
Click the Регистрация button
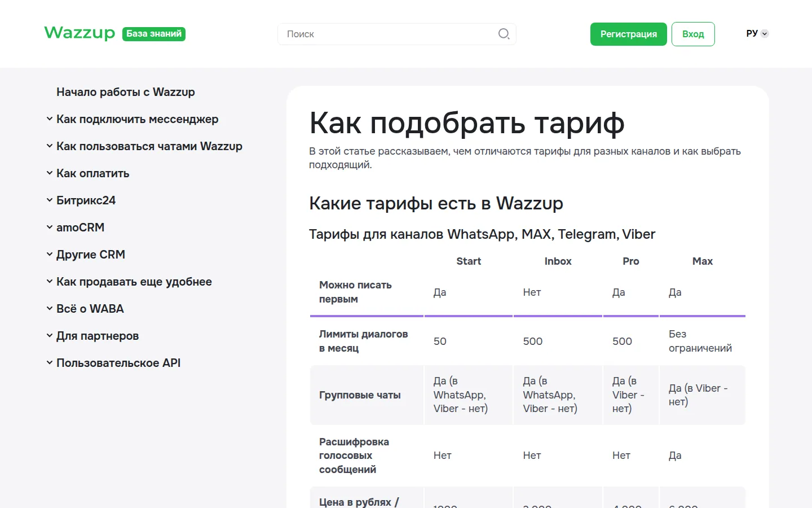[629, 34]
